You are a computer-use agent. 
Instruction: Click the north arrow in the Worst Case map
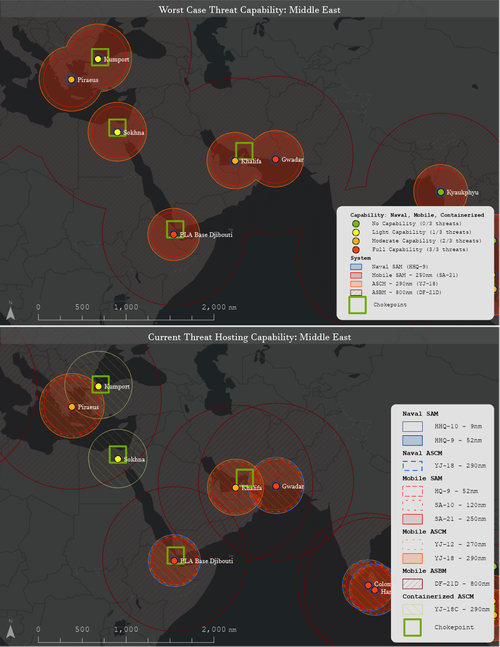point(10,311)
